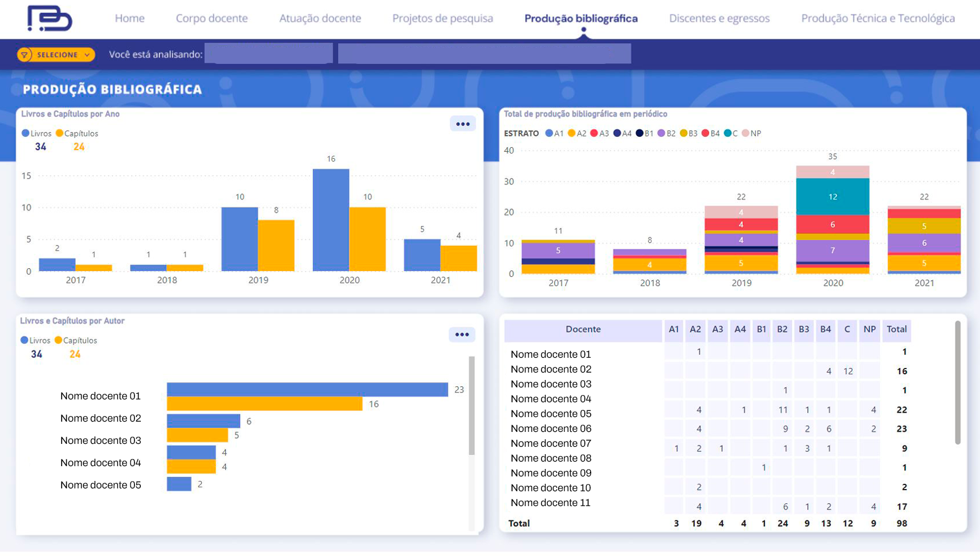Click Capítulos legend dot in per-year chart
980x558 pixels.
click(x=59, y=133)
